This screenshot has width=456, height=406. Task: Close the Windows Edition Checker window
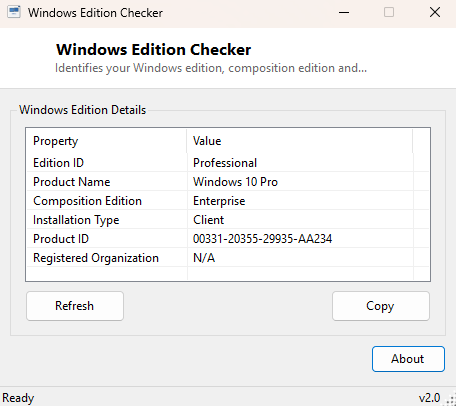pyautogui.click(x=435, y=13)
